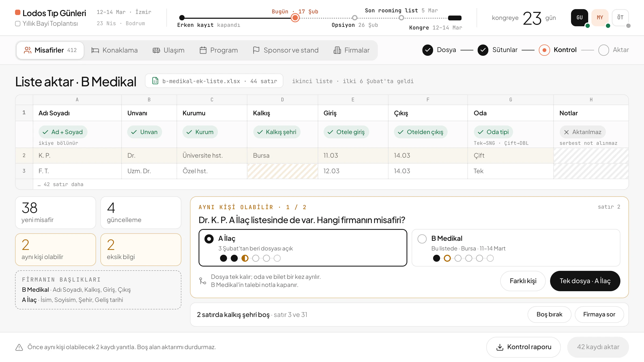This screenshot has width=644, height=362.
Task: Open the MY user avatar
Action: [x=600, y=18]
